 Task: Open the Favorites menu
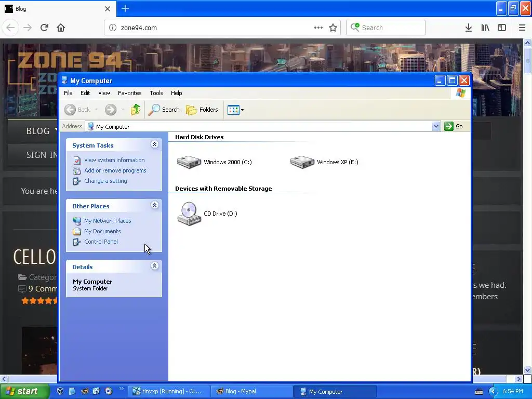pos(129,93)
